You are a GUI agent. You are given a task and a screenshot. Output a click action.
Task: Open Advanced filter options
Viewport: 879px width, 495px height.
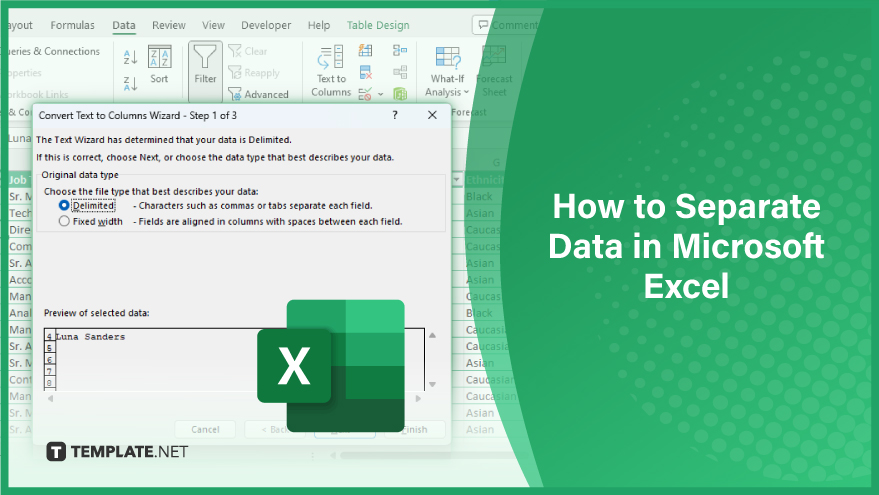(x=258, y=94)
